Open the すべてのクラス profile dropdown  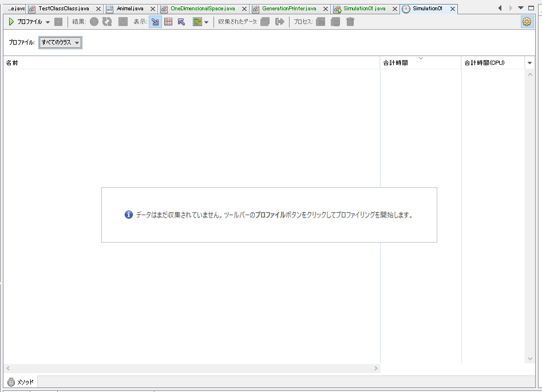click(x=60, y=42)
